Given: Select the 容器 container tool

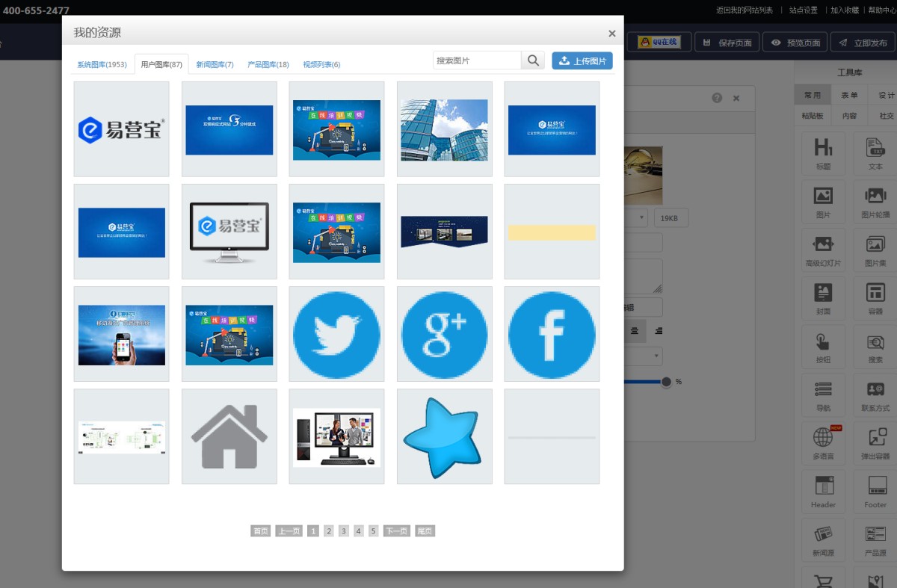Looking at the screenshot, I should click(x=875, y=299).
